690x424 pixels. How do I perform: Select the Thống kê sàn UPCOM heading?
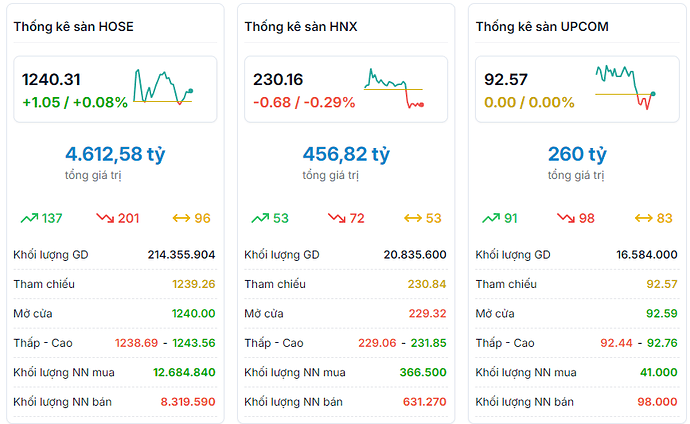click(542, 27)
